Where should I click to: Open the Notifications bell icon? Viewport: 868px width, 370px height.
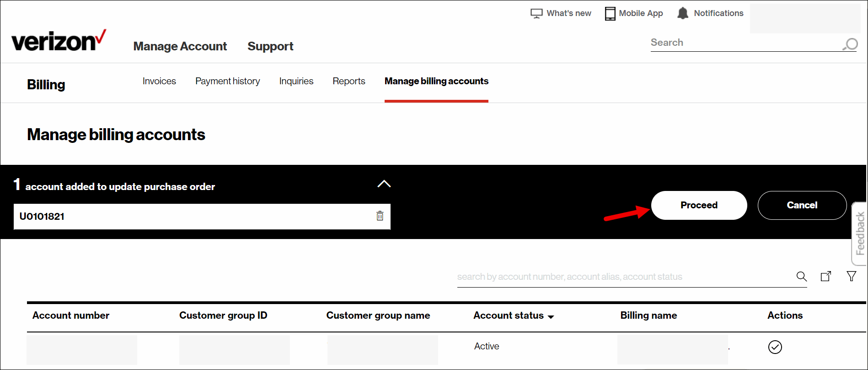click(x=683, y=13)
